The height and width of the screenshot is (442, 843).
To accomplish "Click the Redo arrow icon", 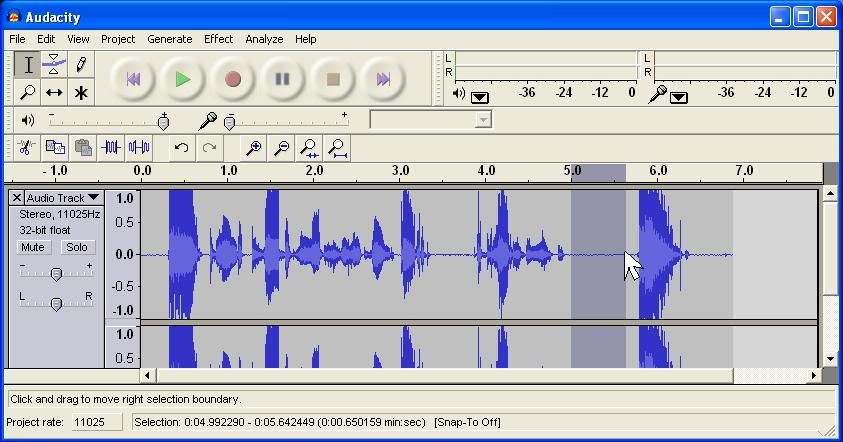I will (x=210, y=147).
